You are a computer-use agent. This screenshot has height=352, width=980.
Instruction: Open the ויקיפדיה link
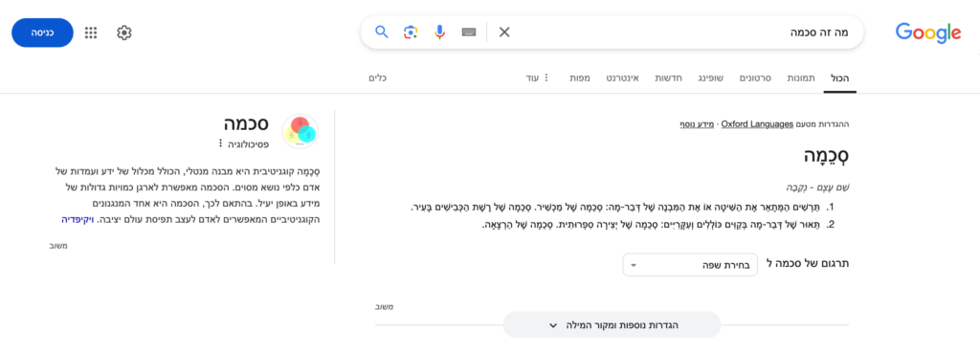77,220
